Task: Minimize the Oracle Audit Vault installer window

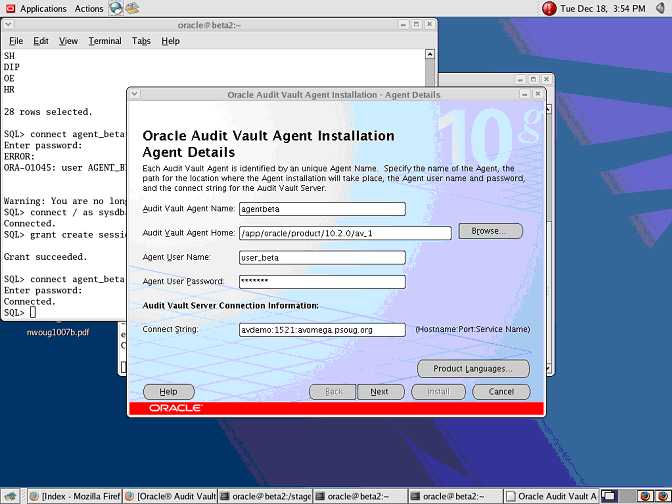Action: tap(525, 94)
